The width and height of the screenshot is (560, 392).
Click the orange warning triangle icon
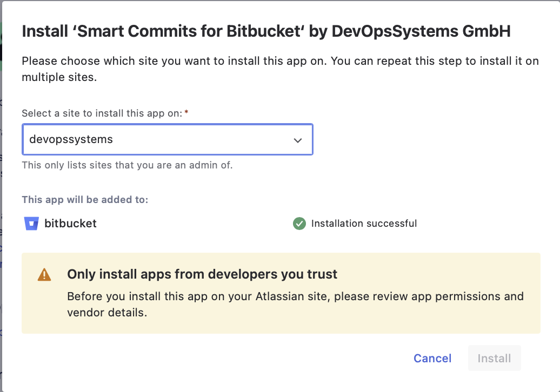[44, 275]
